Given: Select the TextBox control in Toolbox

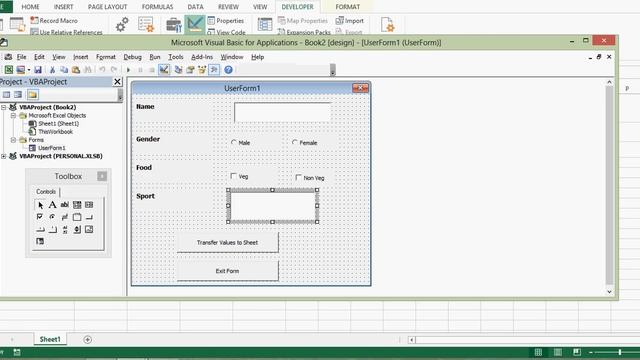Looking at the screenshot, I should pos(64,205).
